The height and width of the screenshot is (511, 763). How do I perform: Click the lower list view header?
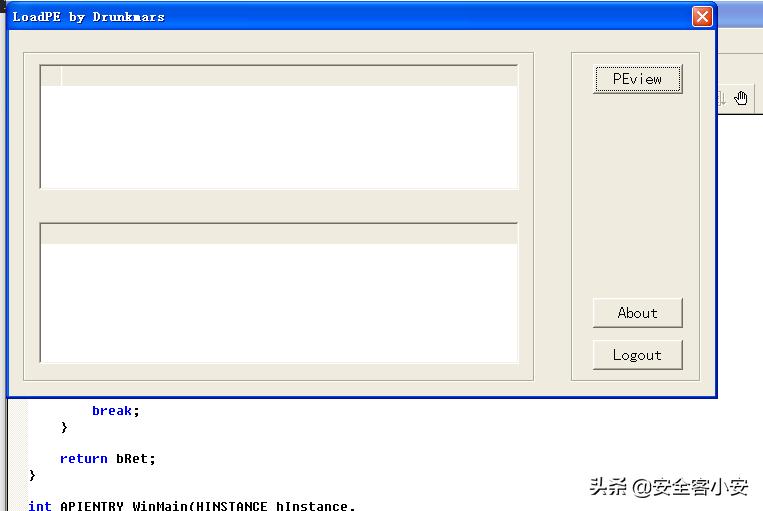(x=279, y=235)
